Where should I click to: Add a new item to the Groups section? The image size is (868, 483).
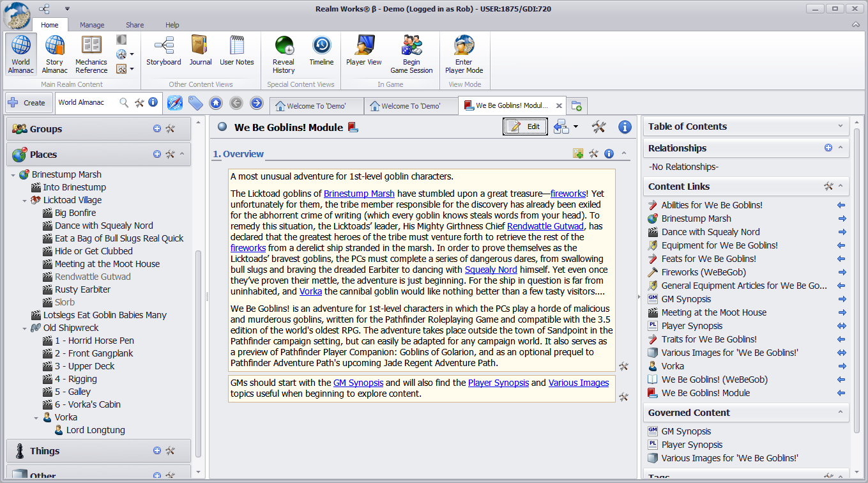[x=157, y=128]
